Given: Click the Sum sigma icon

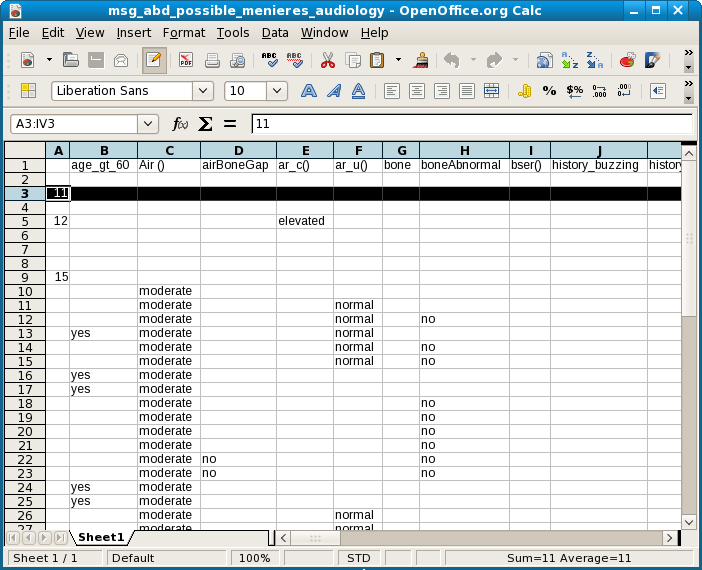Looking at the screenshot, I should pyautogui.click(x=206, y=124).
